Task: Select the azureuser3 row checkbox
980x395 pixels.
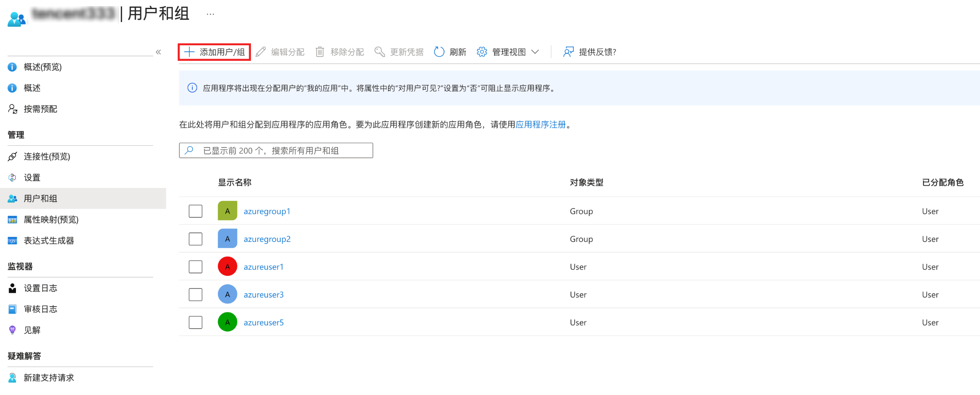Action: (195, 295)
